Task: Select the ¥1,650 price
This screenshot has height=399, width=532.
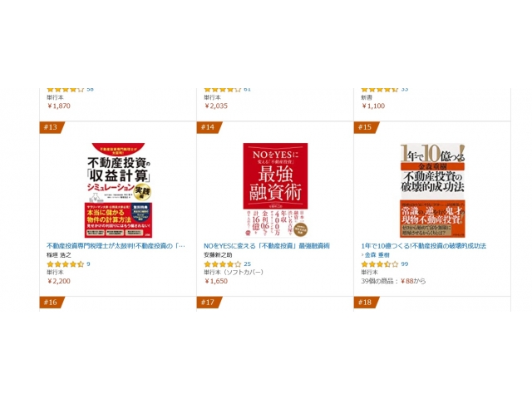Action: pos(216,281)
